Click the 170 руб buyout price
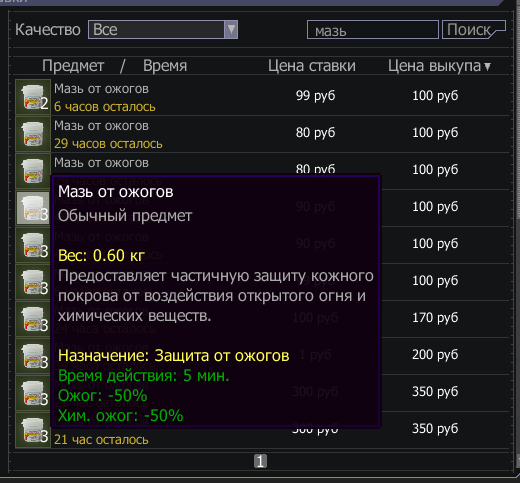 [435, 318]
